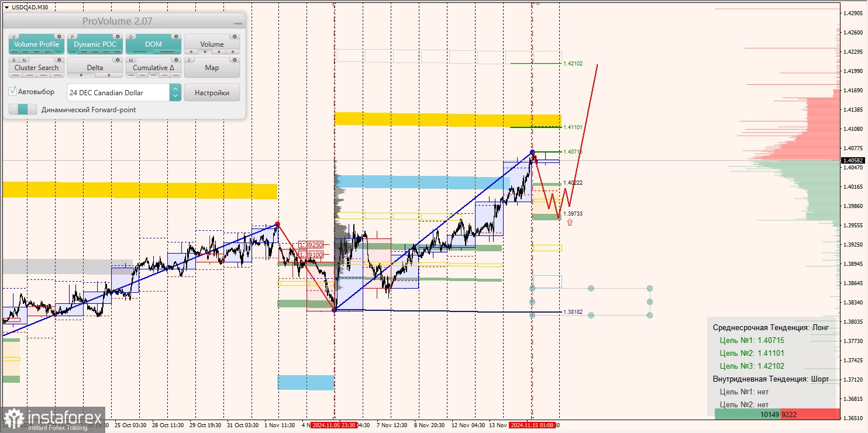868x433 pixels.
Task: Open the contract selector stepper arrows
Action: pyautogui.click(x=175, y=92)
